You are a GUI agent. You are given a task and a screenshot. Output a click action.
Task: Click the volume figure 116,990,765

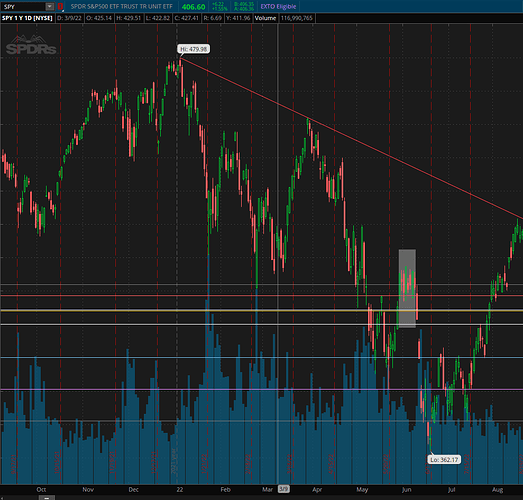click(297, 18)
